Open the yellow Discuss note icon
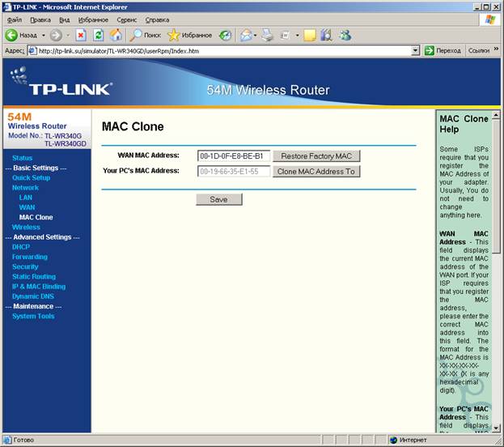504x447 pixels. click(x=310, y=35)
